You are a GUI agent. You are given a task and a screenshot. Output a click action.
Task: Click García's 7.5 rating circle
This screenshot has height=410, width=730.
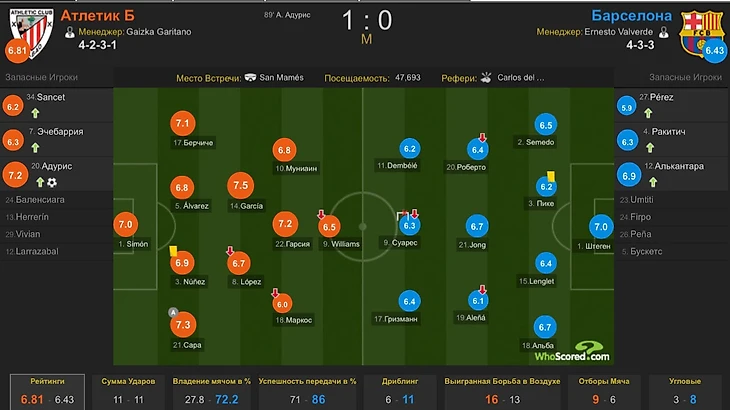[241, 185]
